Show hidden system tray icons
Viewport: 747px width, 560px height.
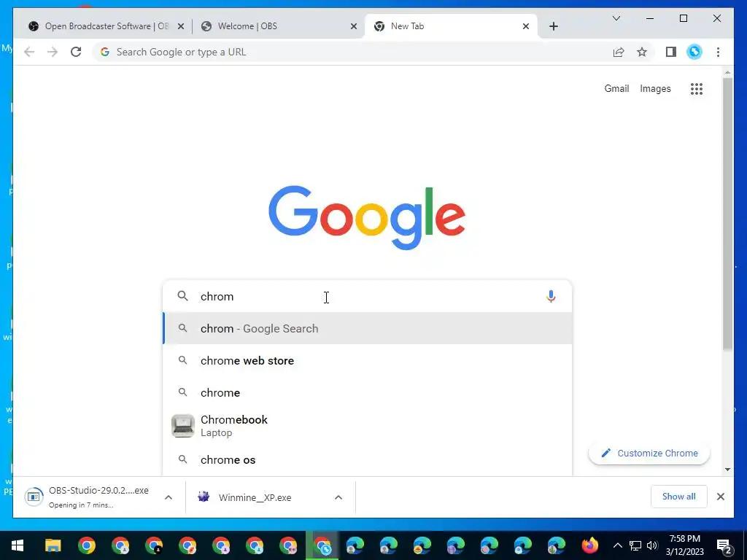pos(617,545)
